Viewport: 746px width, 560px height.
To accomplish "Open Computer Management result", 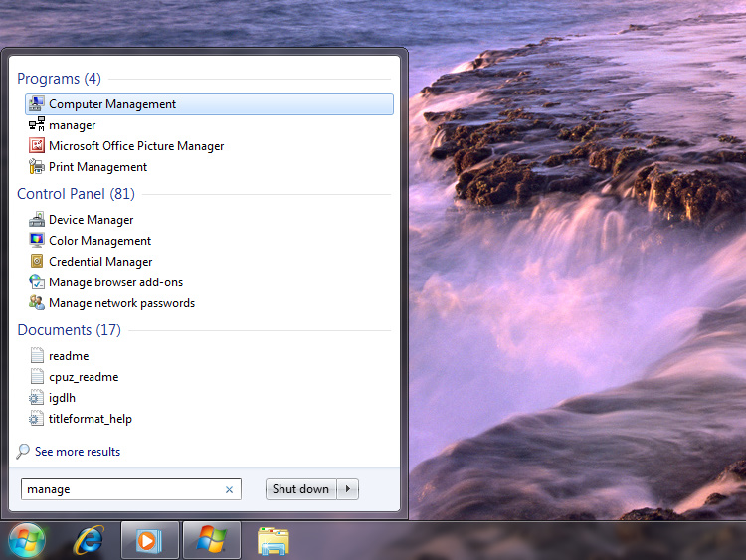I will (x=209, y=104).
